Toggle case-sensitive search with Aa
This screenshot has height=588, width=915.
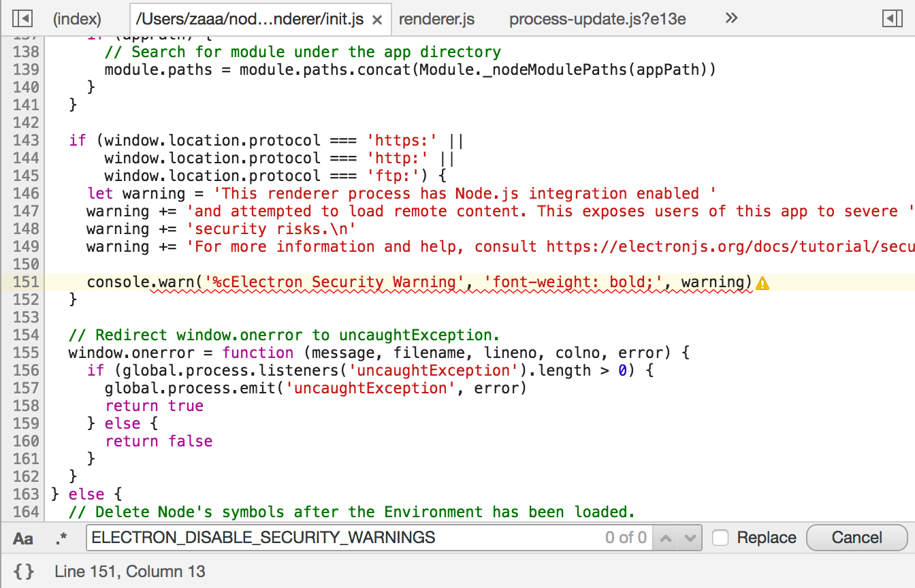point(22,538)
